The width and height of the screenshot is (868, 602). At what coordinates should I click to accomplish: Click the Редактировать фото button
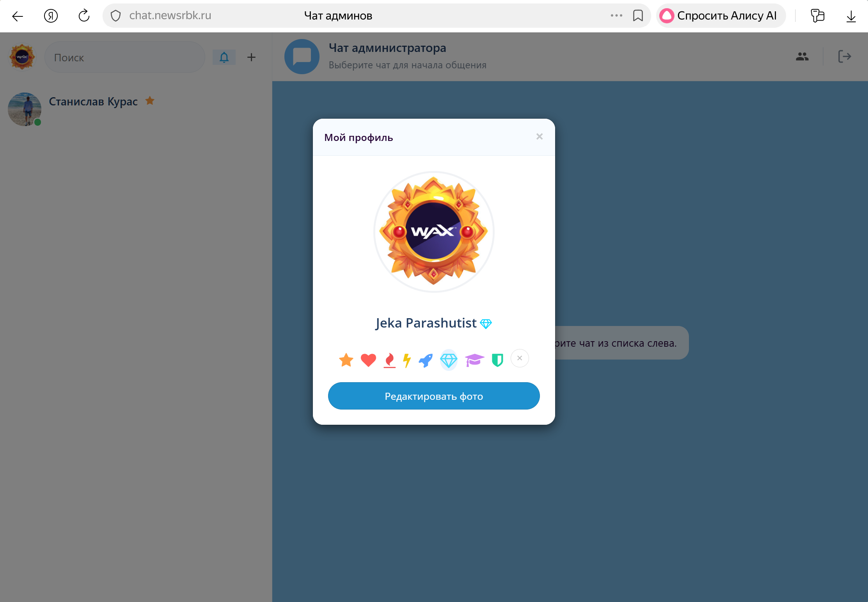coord(434,396)
